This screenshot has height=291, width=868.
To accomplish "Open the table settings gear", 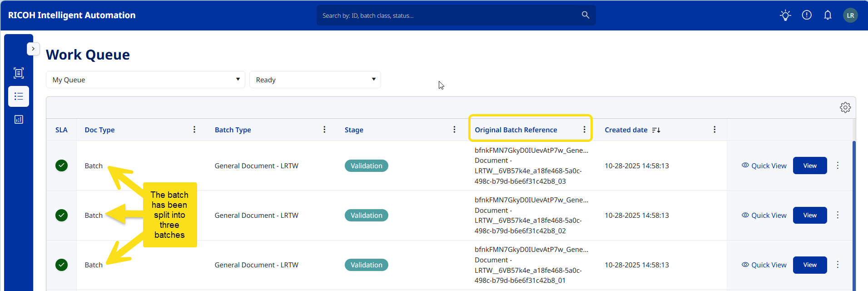I will click(845, 108).
